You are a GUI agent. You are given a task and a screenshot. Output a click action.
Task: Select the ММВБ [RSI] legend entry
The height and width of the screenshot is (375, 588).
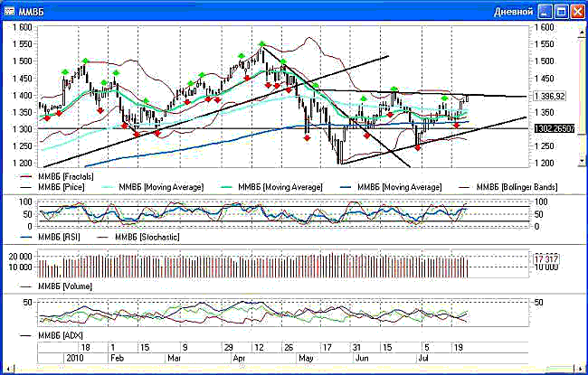click(x=50, y=237)
